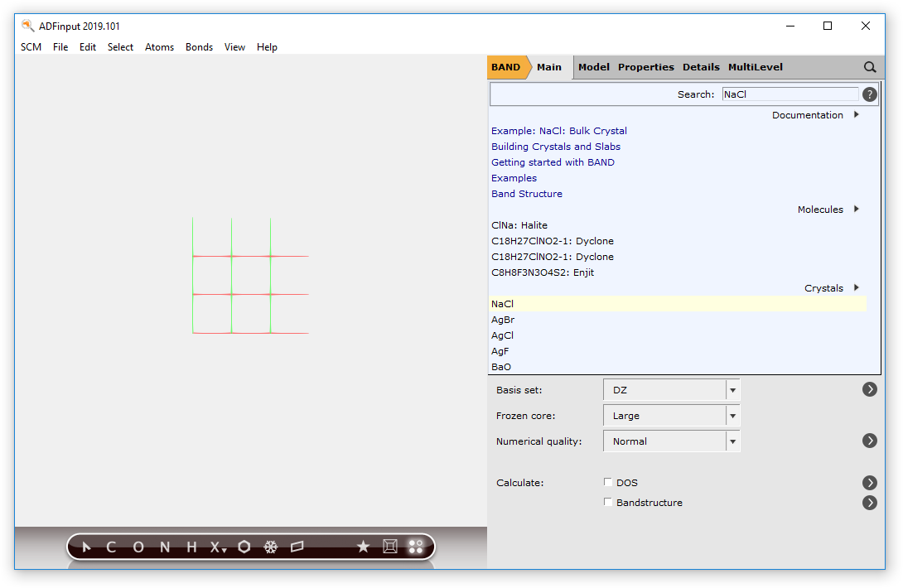Open the Numerical quality dropdown
903x588 pixels.
[x=732, y=441]
